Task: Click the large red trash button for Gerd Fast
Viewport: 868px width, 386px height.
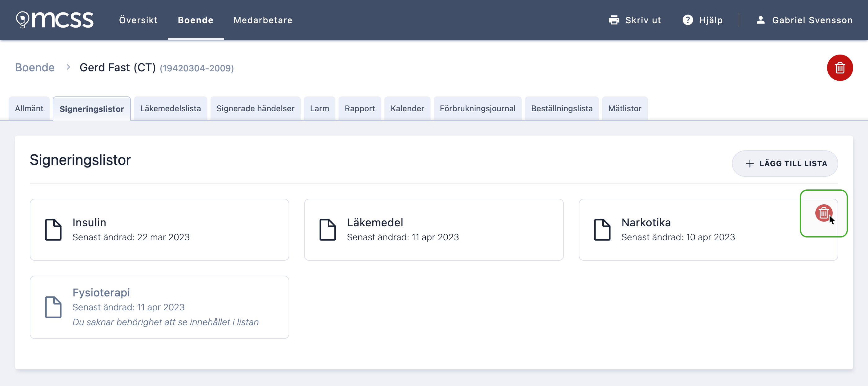Action: 840,68
